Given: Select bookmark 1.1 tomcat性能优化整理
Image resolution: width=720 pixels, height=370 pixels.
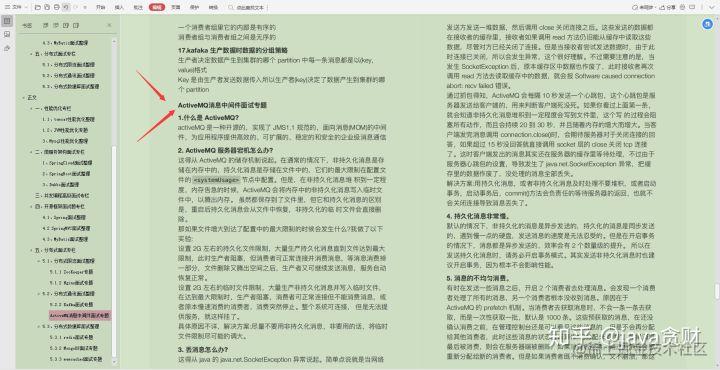Looking at the screenshot, I should (x=68, y=119).
